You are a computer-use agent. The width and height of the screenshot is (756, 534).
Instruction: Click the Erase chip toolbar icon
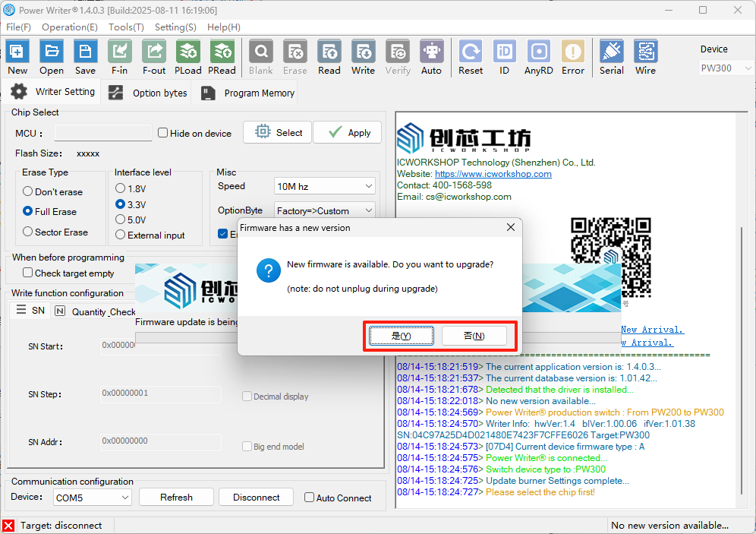(295, 57)
